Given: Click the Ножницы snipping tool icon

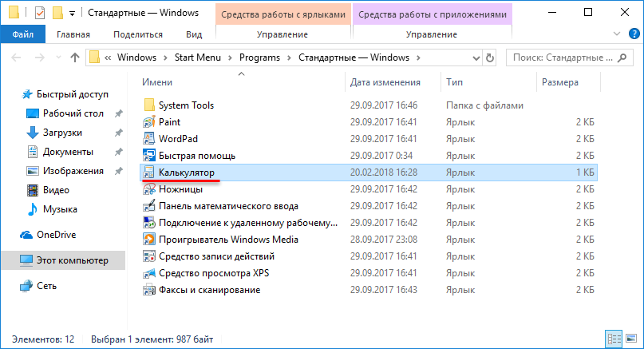Looking at the screenshot, I should (x=148, y=189).
